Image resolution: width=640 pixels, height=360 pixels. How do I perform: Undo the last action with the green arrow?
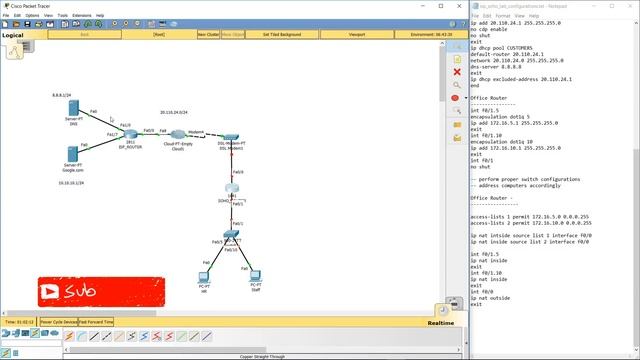tap(87, 24)
